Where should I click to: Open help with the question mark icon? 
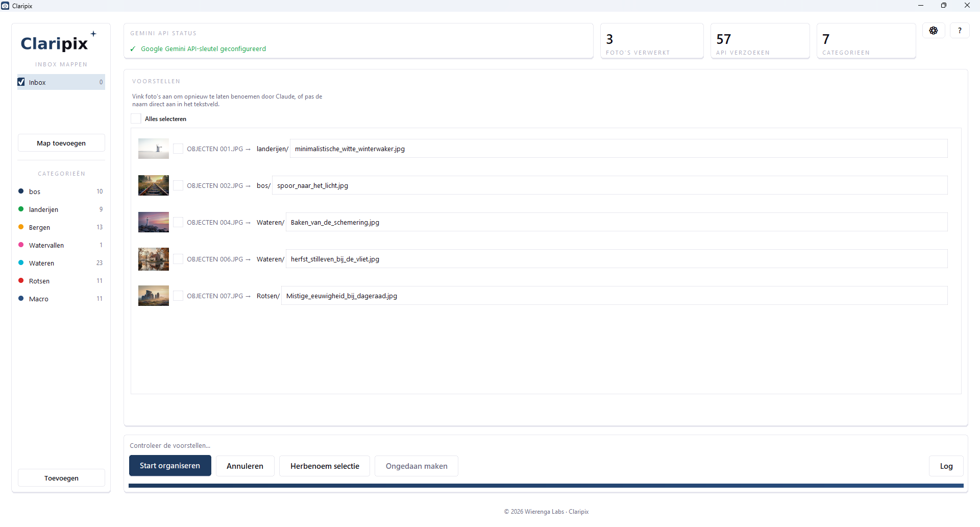click(x=960, y=31)
